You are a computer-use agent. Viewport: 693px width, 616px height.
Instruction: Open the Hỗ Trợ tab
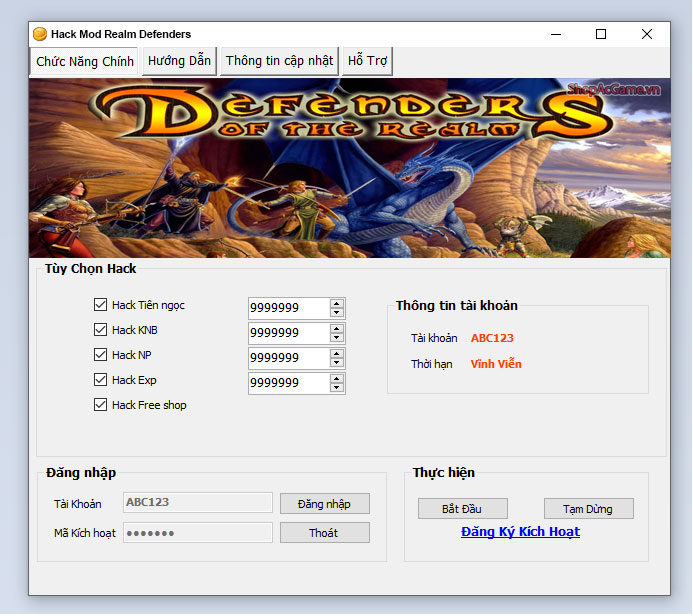[367, 61]
